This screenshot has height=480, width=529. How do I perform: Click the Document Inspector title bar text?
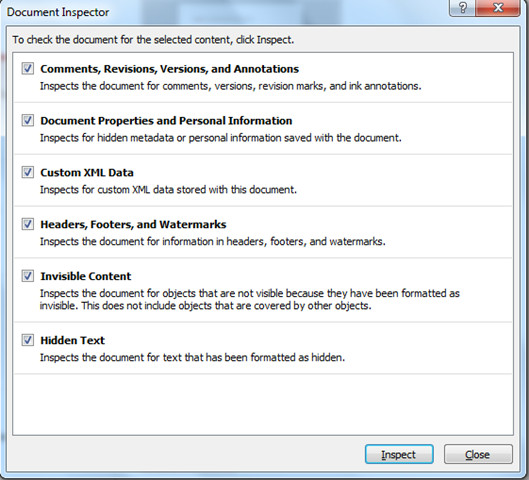[58, 12]
